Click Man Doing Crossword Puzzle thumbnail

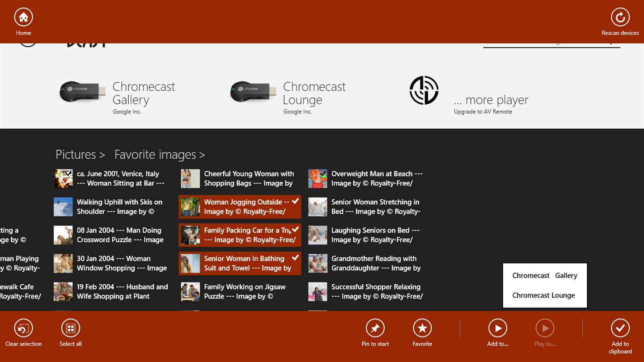[x=63, y=235]
